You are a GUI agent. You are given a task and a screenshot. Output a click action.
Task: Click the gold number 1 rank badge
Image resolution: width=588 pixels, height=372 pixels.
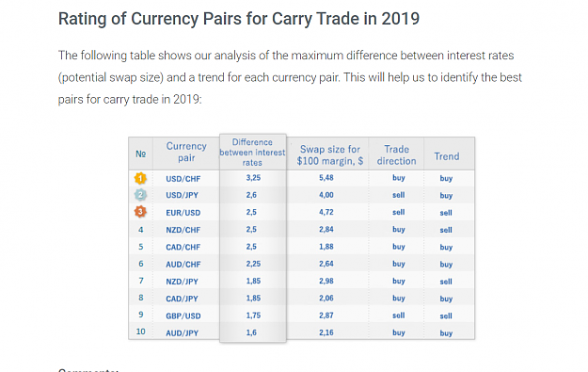pos(140,178)
